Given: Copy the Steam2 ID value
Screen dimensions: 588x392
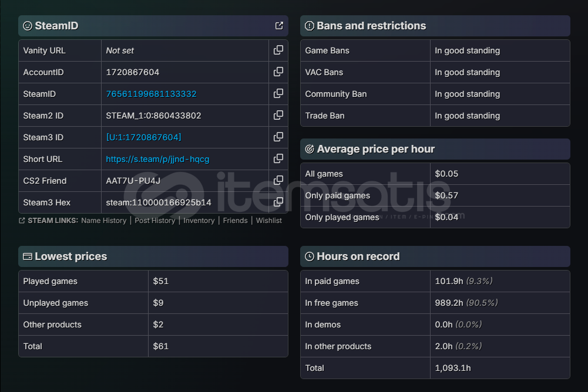Looking at the screenshot, I should point(278,116).
